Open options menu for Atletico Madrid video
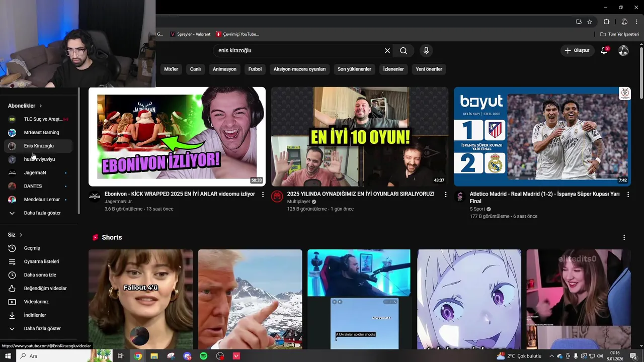The width and height of the screenshot is (644, 362). 628,194
